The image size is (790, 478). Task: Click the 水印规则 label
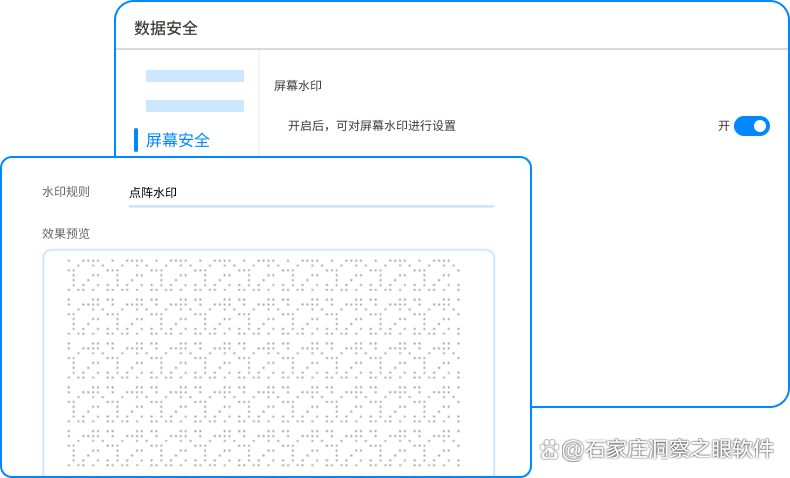pyautogui.click(x=66, y=192)
